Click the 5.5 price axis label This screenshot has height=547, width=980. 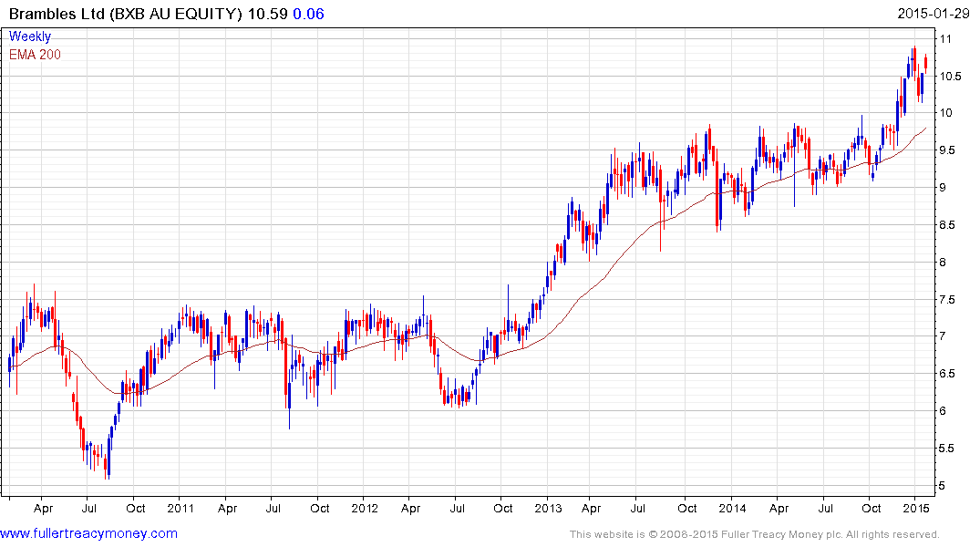pos(947,449)
